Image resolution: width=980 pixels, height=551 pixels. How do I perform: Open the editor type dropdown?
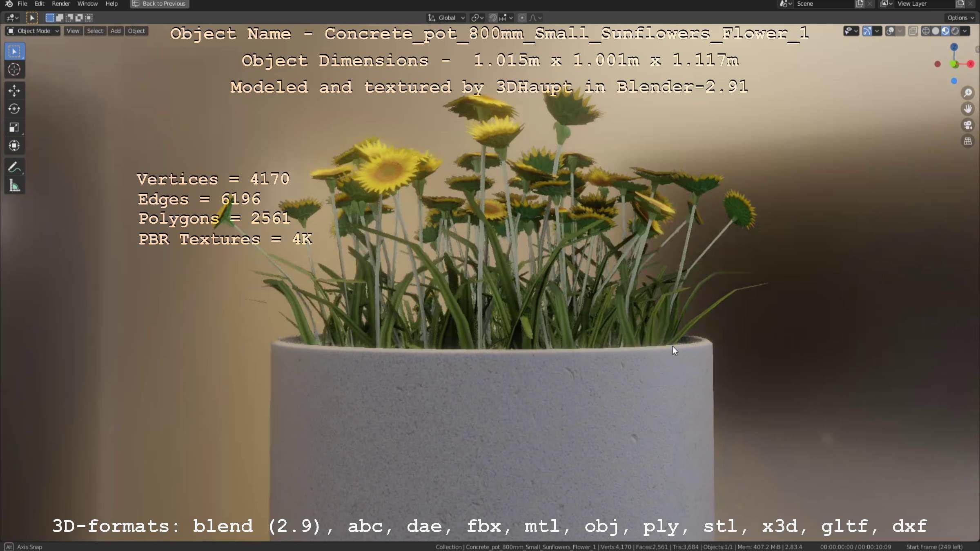pos(12,18)
